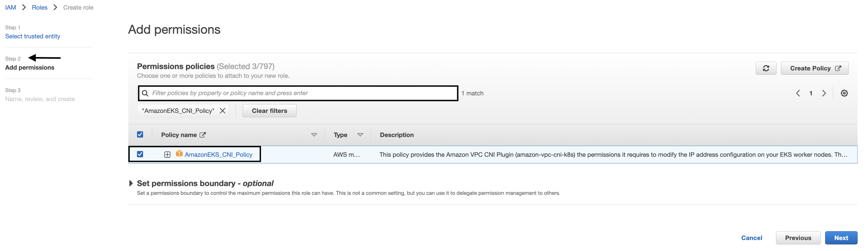Click the Next button
The height and width of the screenshot is (251, 868).
(x=841, y=238)
